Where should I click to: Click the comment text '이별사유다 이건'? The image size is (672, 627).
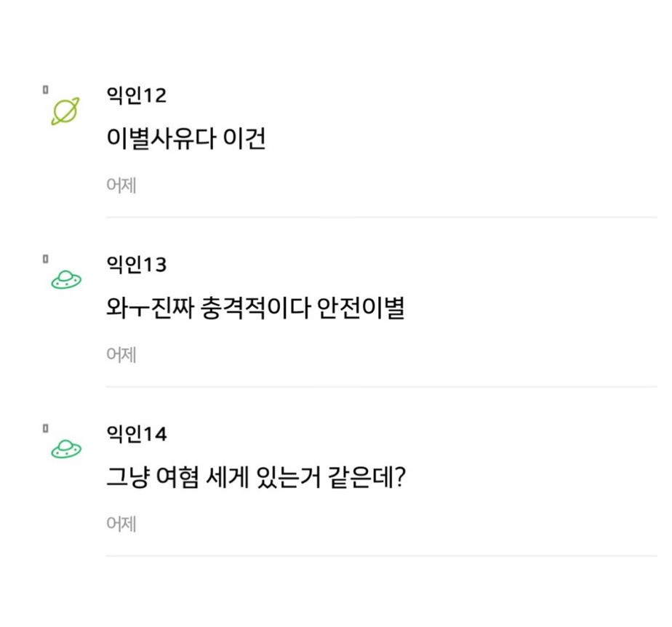tap(185, 138)
